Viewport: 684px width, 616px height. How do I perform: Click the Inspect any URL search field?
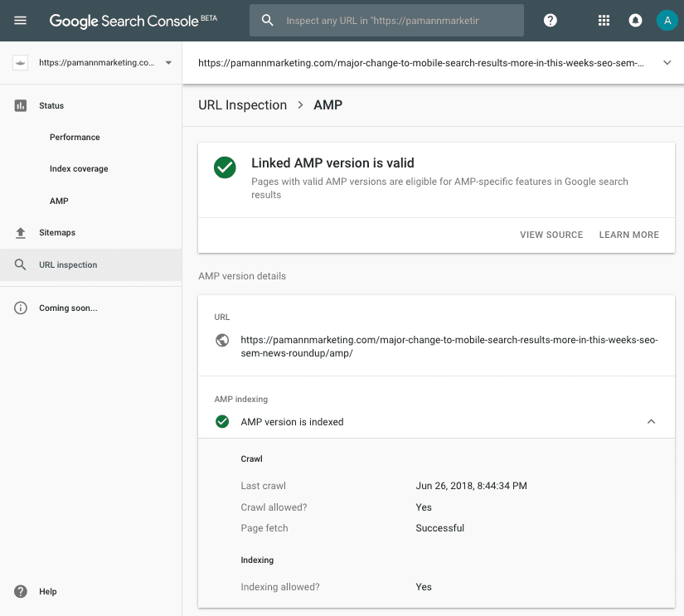tap(386, 21)
